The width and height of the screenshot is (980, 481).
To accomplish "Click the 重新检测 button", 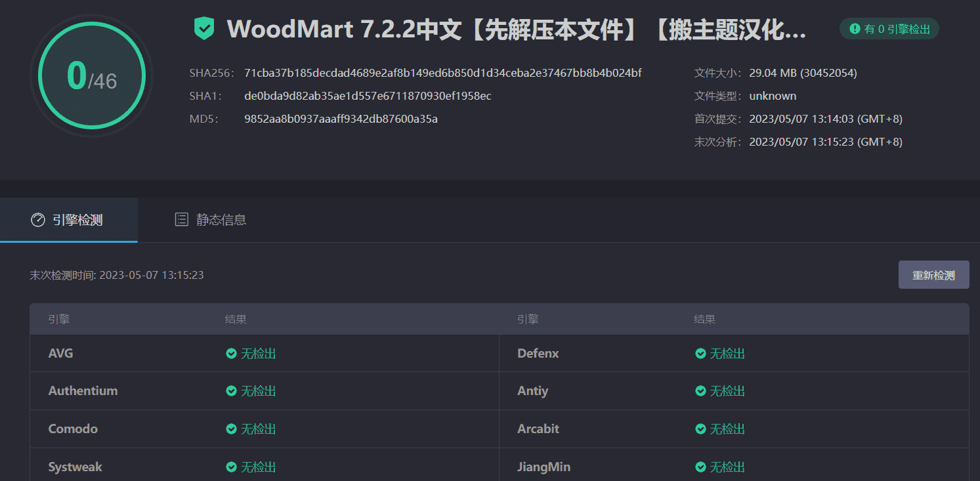I will point(933,275).
